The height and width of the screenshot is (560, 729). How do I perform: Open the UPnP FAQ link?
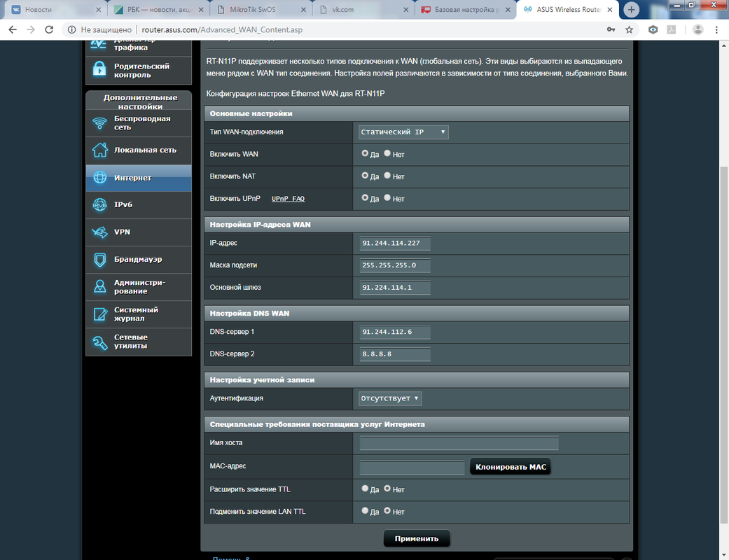tap(288, 198)
